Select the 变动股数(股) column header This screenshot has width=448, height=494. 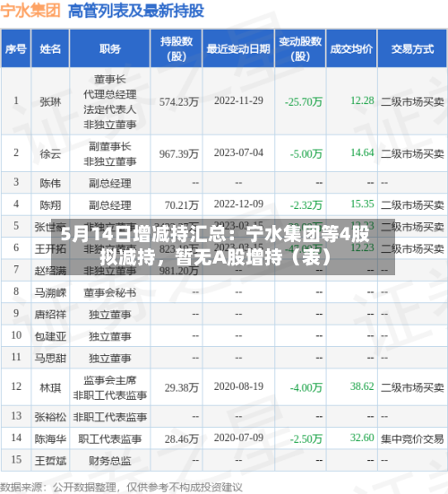tap(300, 48)
